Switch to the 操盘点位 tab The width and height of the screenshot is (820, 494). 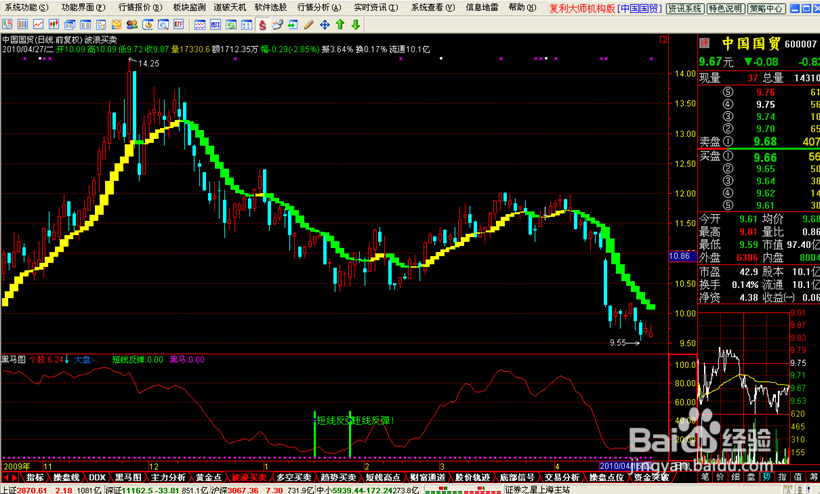coord(607,477)
